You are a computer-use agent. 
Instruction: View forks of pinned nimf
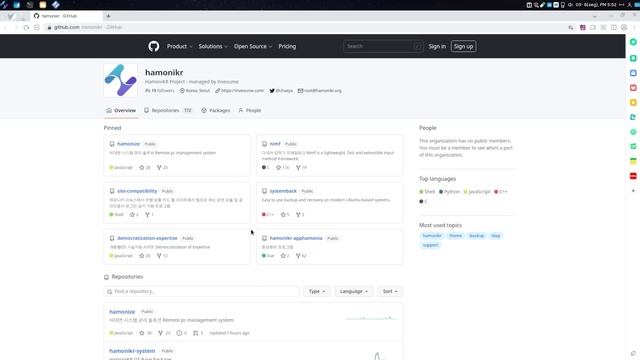[301, 167]
